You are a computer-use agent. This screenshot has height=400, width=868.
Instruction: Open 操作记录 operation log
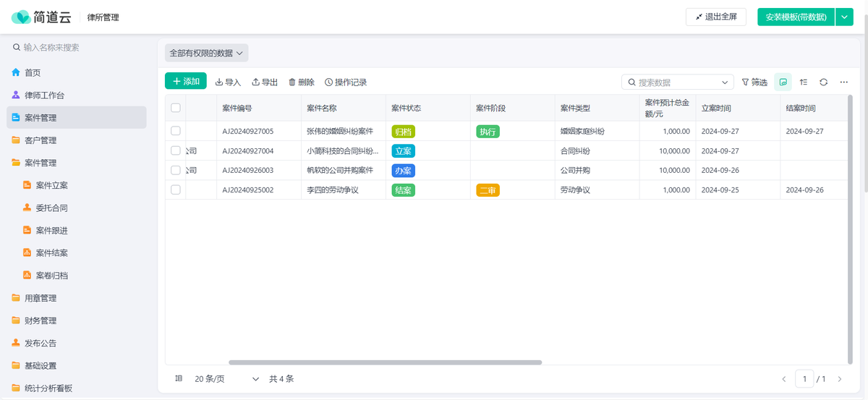pos(346,82)
